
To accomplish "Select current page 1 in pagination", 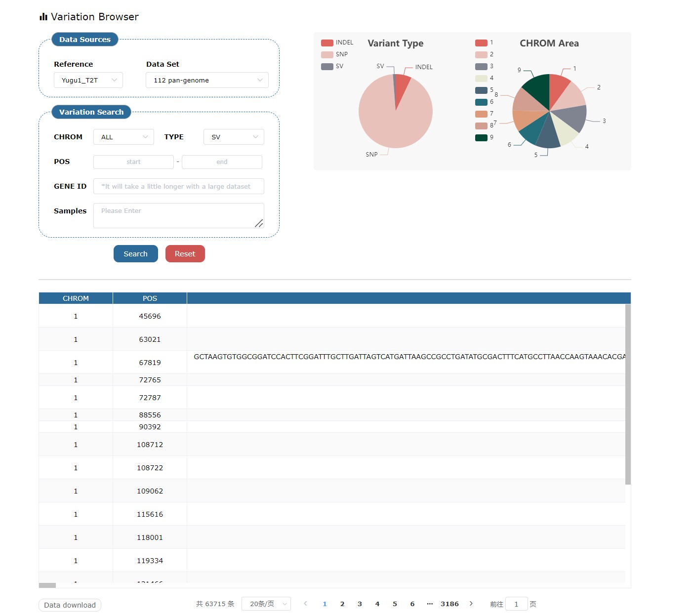I will point(325,604).
